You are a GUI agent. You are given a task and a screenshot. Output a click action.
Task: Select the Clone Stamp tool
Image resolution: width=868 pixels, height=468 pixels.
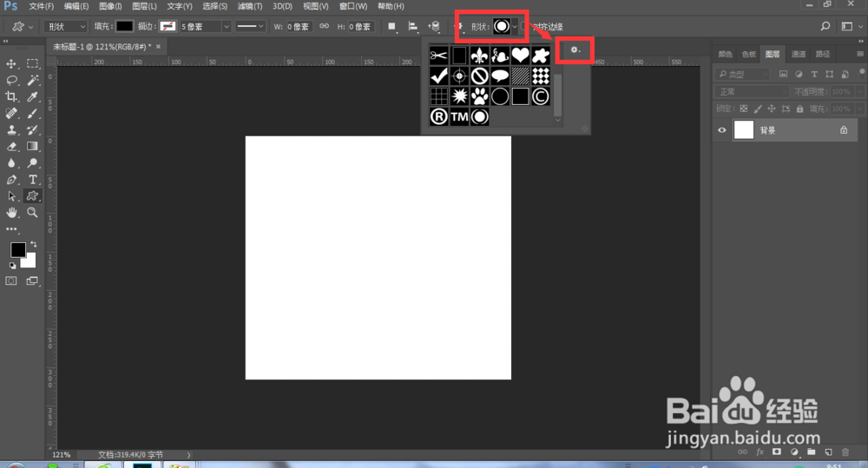(11, 130)
